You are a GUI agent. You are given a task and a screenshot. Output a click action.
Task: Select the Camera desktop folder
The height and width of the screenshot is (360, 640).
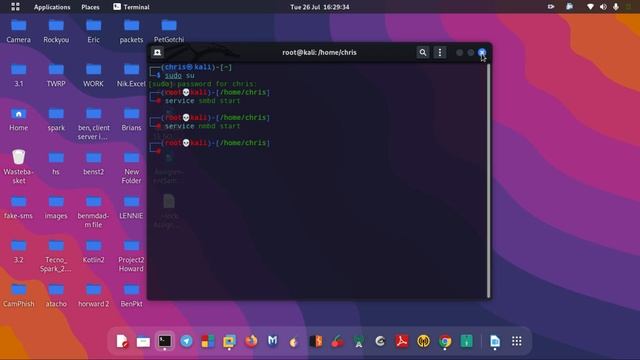18,31
